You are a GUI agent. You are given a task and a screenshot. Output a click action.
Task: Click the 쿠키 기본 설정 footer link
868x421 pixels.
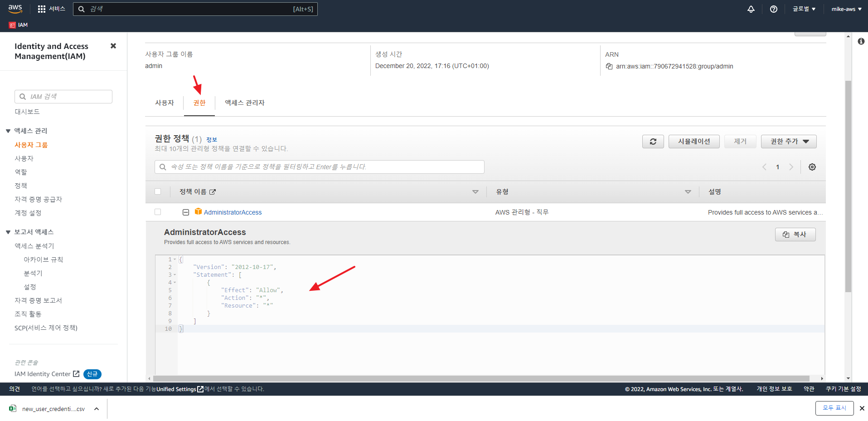(843, 389)
